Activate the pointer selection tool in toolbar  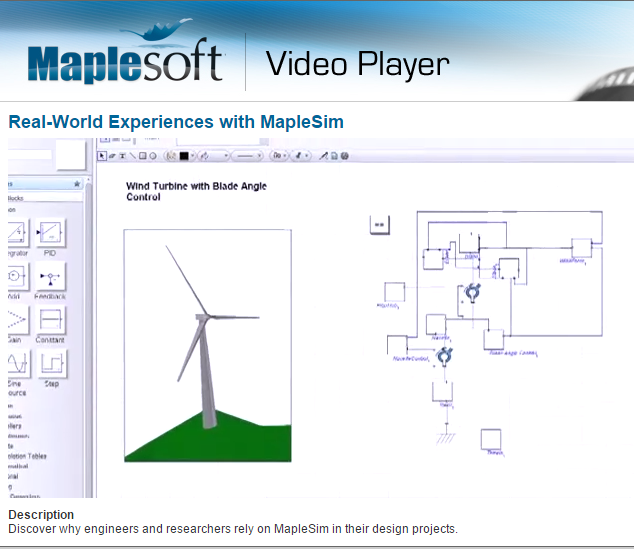(x=102, y=156)
